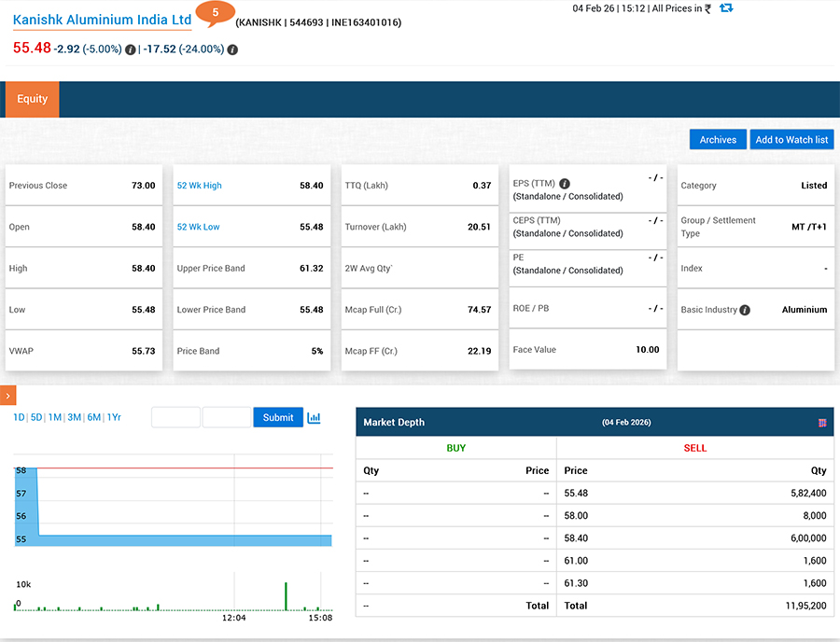Click Add to Watch list
840x642 pixels.
tap(791, 139)
